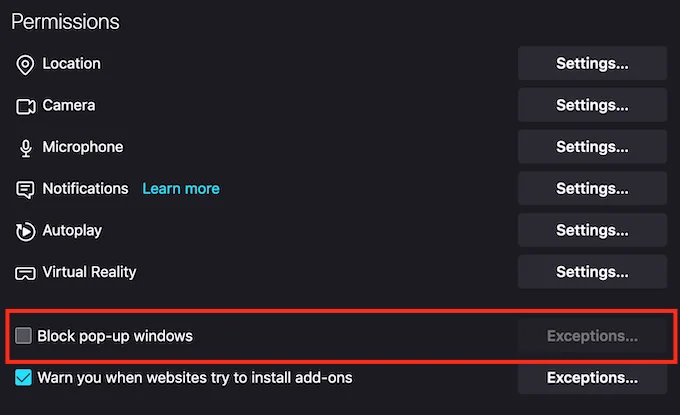The width and height of the screenshot is (680, 415).
Task: Click the Location pin icon
Action: point(25,64)
